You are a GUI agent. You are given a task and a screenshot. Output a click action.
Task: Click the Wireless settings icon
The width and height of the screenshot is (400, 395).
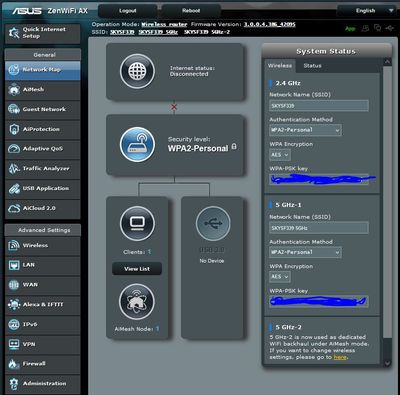tap(14, 245)
